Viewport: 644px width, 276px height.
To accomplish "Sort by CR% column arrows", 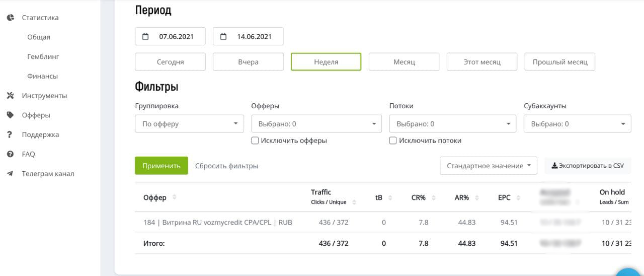I will [x=434, y=197].
